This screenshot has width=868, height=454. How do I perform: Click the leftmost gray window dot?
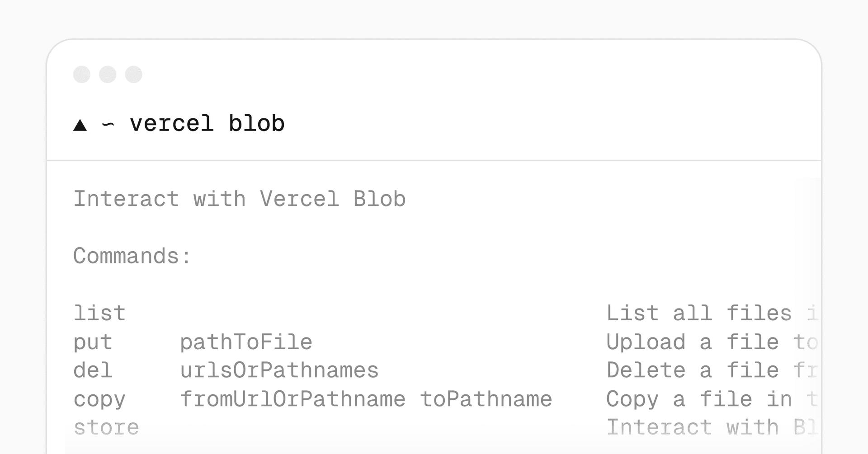[x=82, y=75]
